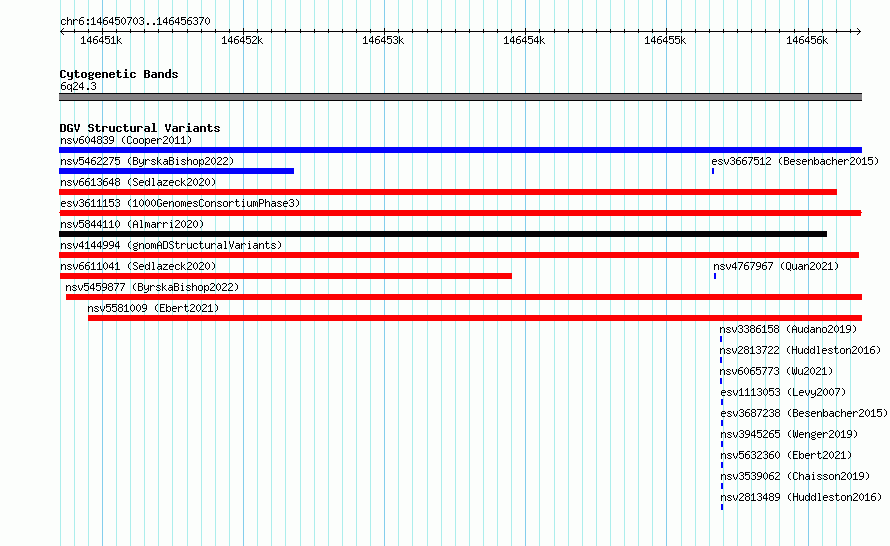Click nsv4144994 (gnomADStructuralVariants) label

[x=171, y=245]
